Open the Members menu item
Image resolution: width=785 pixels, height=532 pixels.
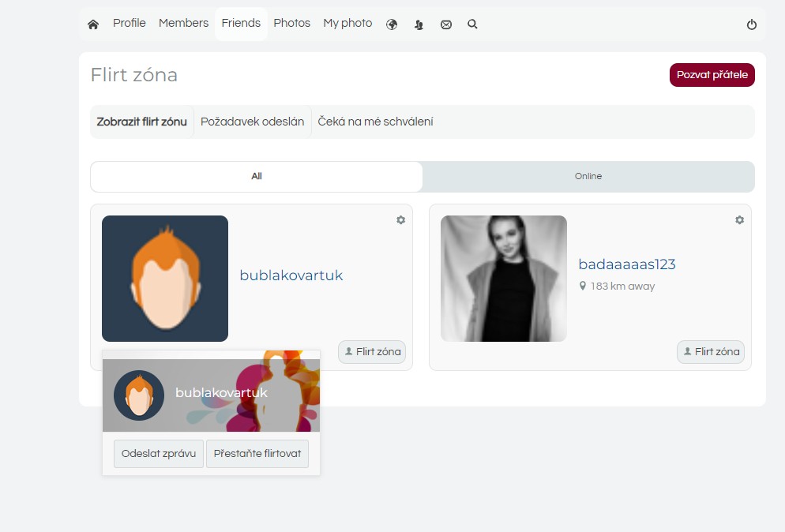183,24
